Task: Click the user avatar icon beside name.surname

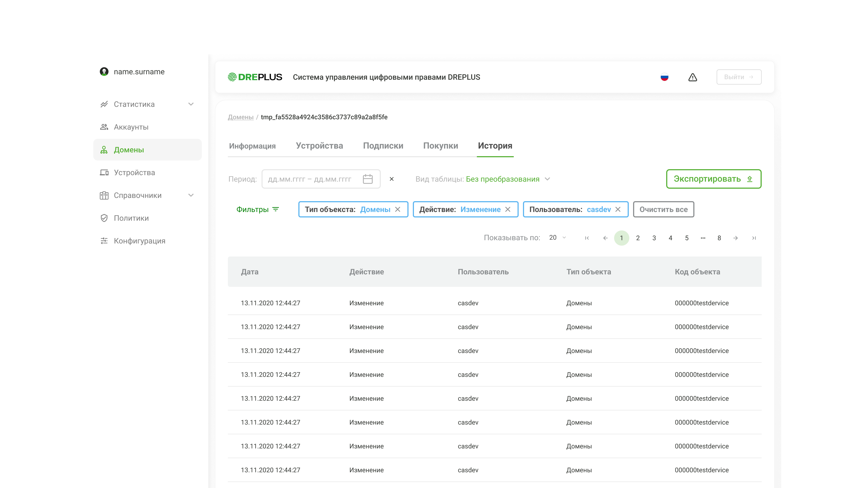Action: point(104,72)
